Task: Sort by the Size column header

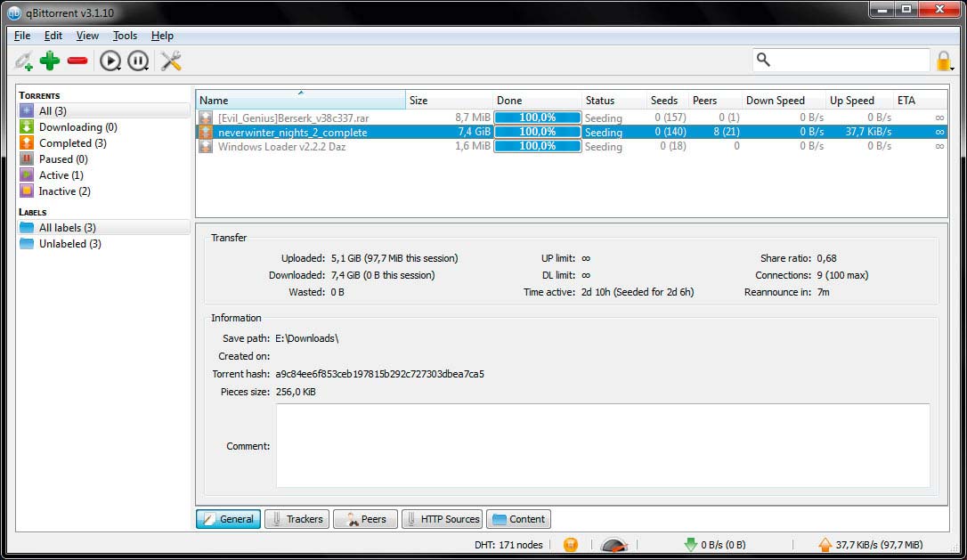Action: pyautogui.click(x=449, y=100)
